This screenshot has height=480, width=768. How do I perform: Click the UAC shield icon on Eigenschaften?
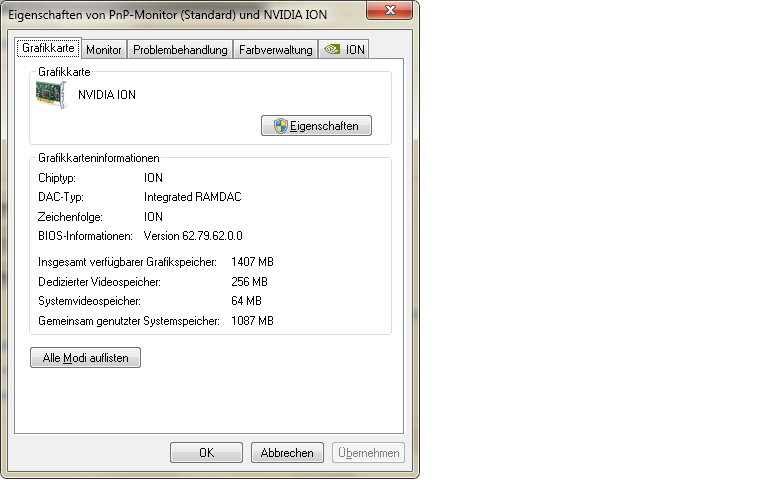[x=281, y=126]
